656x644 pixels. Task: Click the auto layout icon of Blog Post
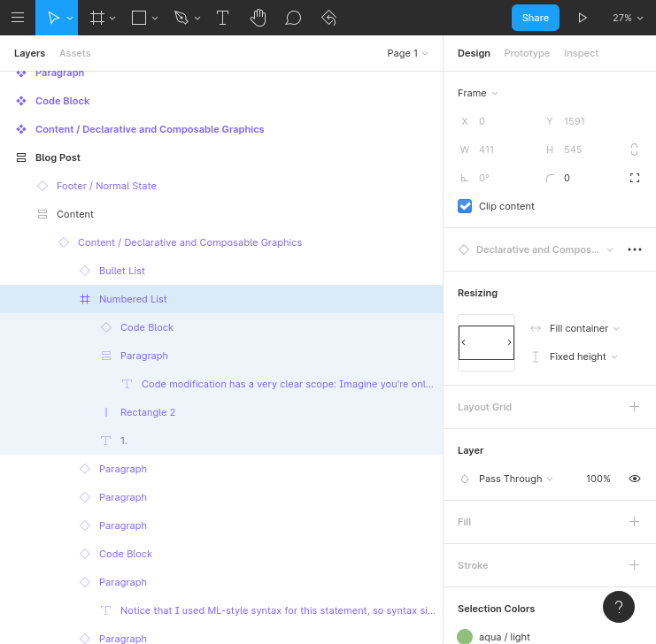(21, 157)
